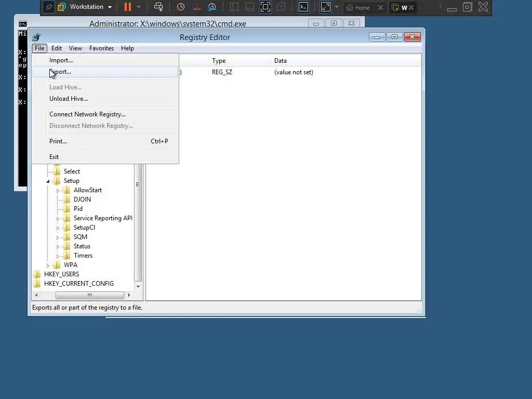Select the HKEY_USERS hive
Image resolution: width=532 pixels, height=399 pixels.
pyautogui.click(x=61, y=274)
